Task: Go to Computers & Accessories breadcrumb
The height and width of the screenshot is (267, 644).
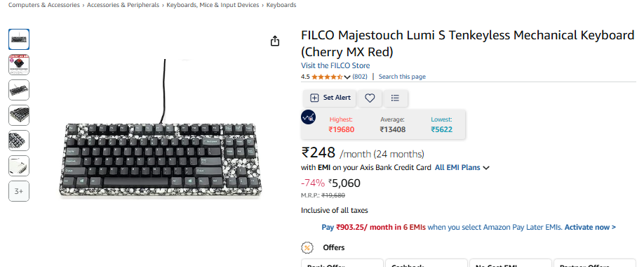Action: (44, 5)
